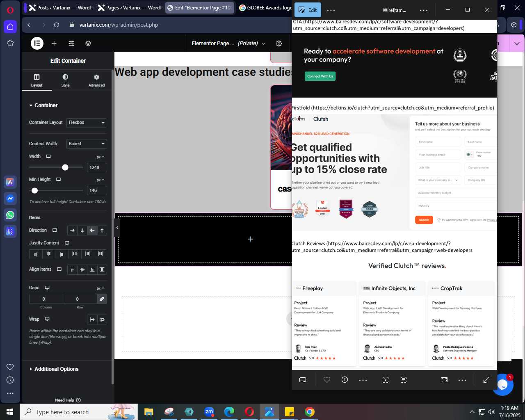Image resolution: width=525 pixels, height=420 pixels.
Task: Set Direction to row (right arrow)
Action: 72,231
